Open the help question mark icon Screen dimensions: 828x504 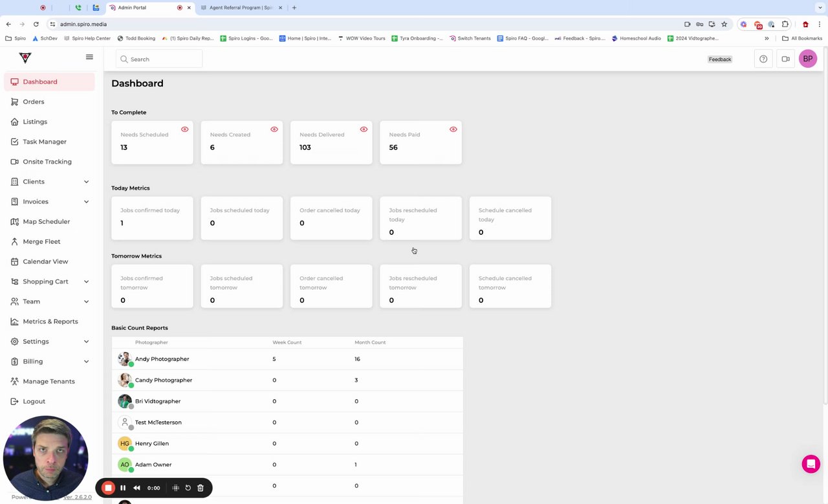[763, 59]
